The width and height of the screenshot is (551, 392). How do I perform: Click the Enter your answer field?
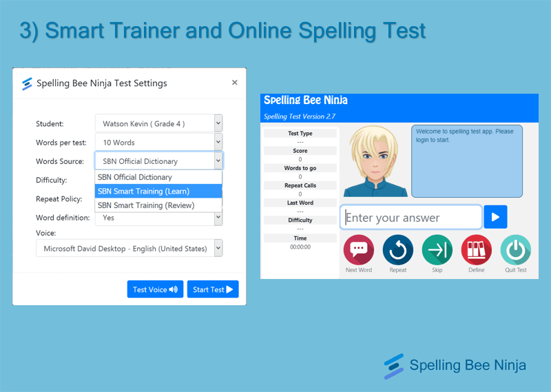click(x=410, y=217)
